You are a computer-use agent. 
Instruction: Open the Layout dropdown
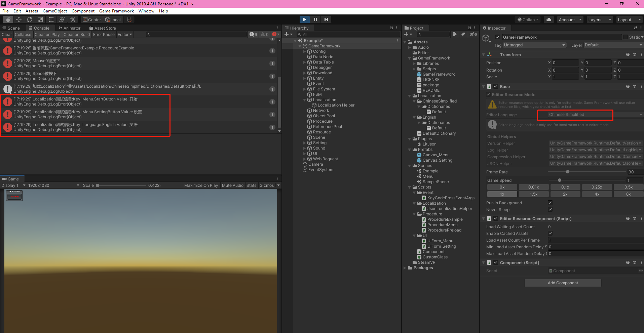[x=629, y=19]
